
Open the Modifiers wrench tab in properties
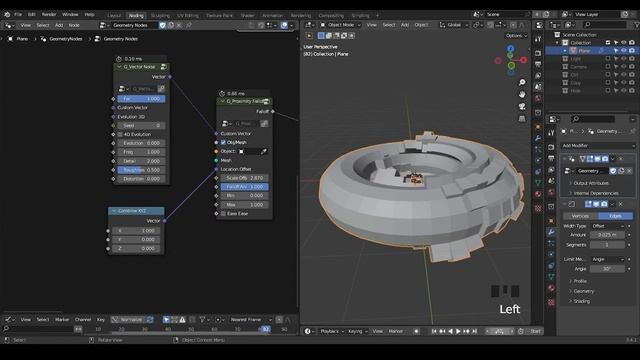(551, 232)
